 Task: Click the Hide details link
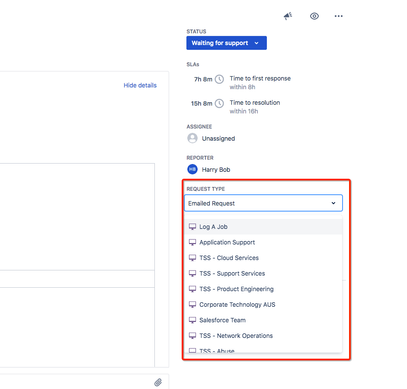pos(140,85)
